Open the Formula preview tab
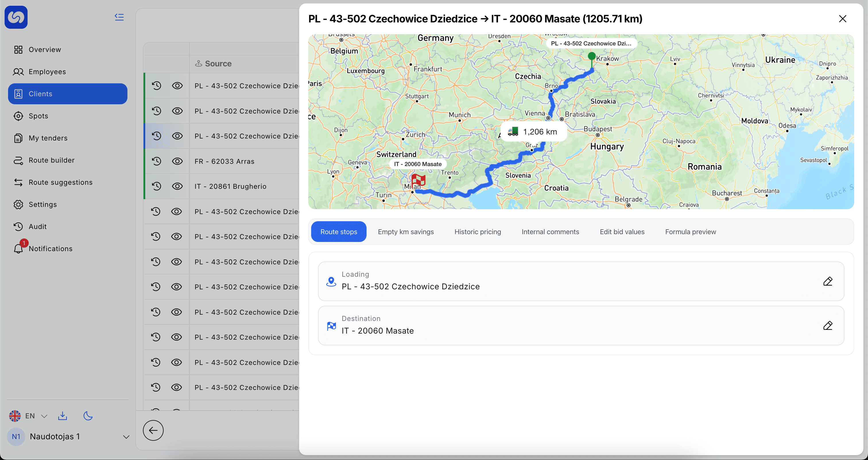Viewport: 868px width, 460px height. click(690, 232)
